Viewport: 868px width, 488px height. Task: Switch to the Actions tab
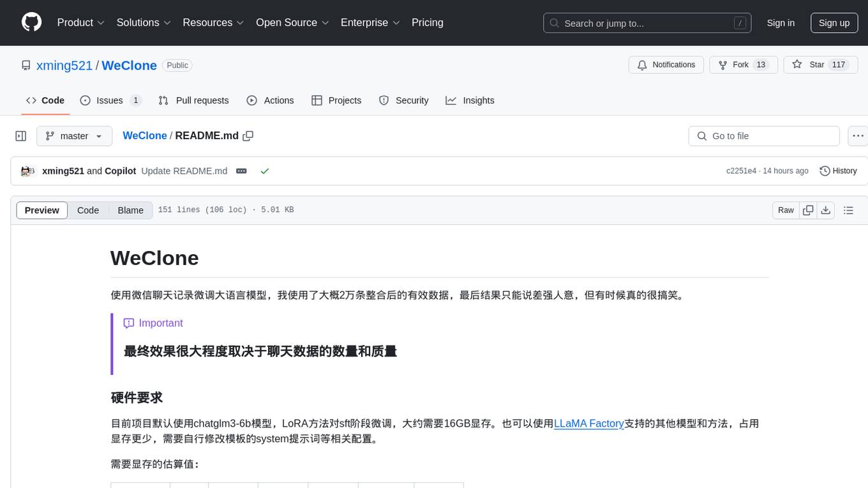click(x=270, y=100)
